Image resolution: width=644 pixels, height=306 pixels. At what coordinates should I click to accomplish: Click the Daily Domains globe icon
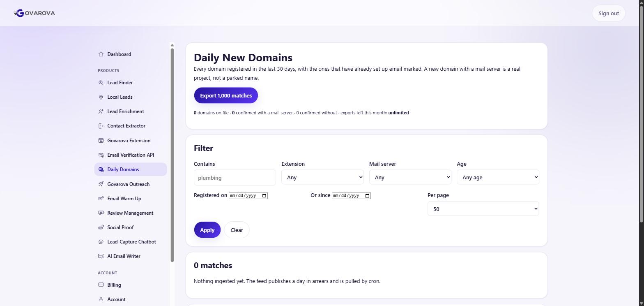pos(101,169)
